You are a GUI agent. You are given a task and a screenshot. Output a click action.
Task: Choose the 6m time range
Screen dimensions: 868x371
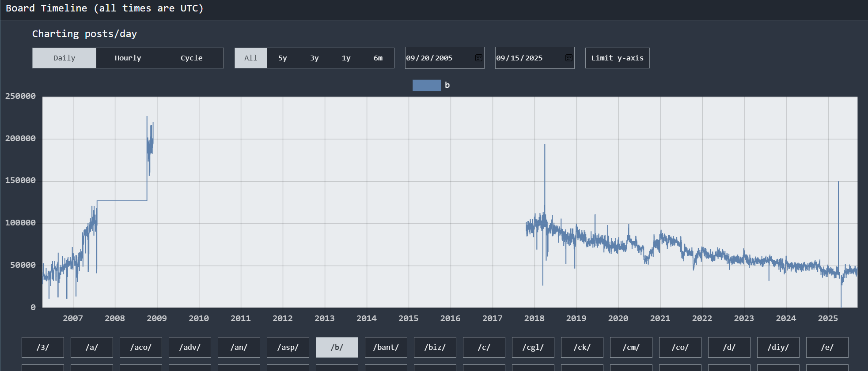[378, 58]
